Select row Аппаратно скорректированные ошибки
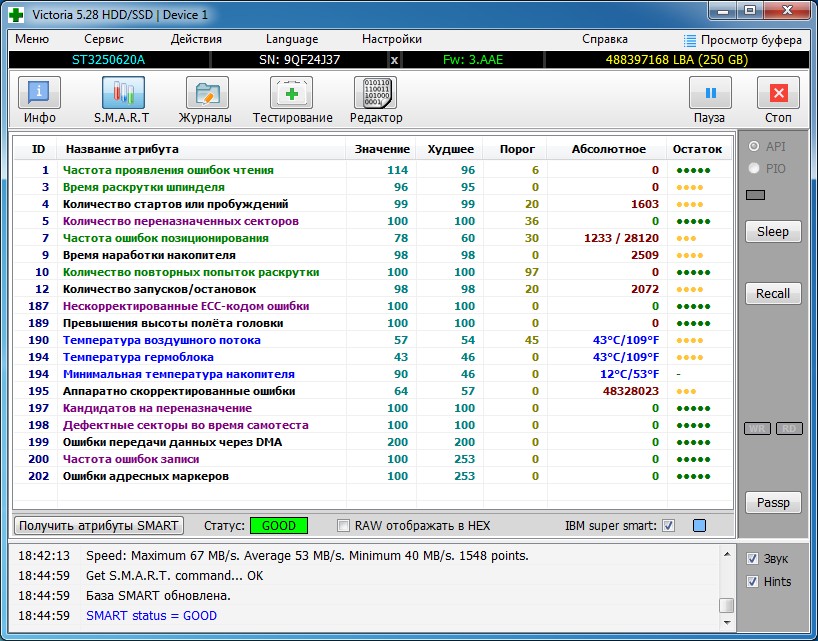The width and height of the screenshot is (818, 641). 372,391
